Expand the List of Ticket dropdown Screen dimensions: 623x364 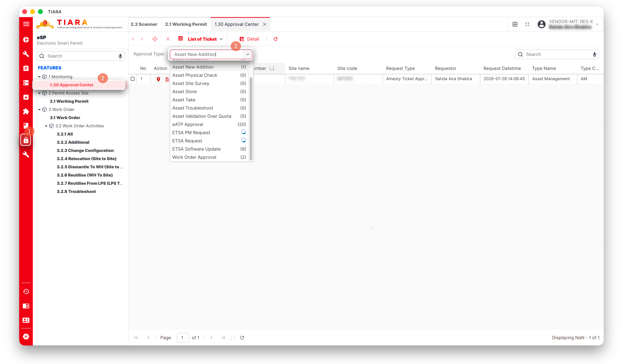[x=221, y=39]
